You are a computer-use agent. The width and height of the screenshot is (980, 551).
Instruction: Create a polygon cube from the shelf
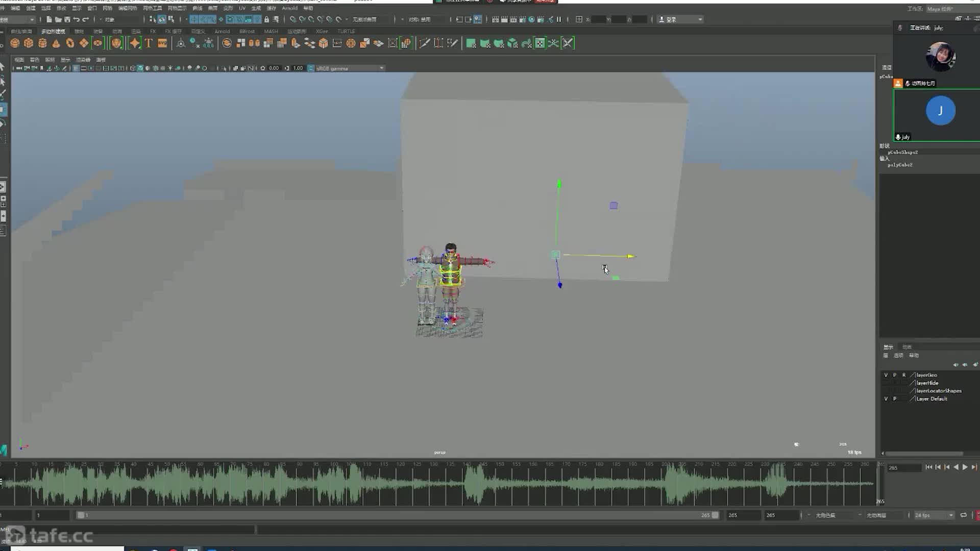[x=29, y=43]
